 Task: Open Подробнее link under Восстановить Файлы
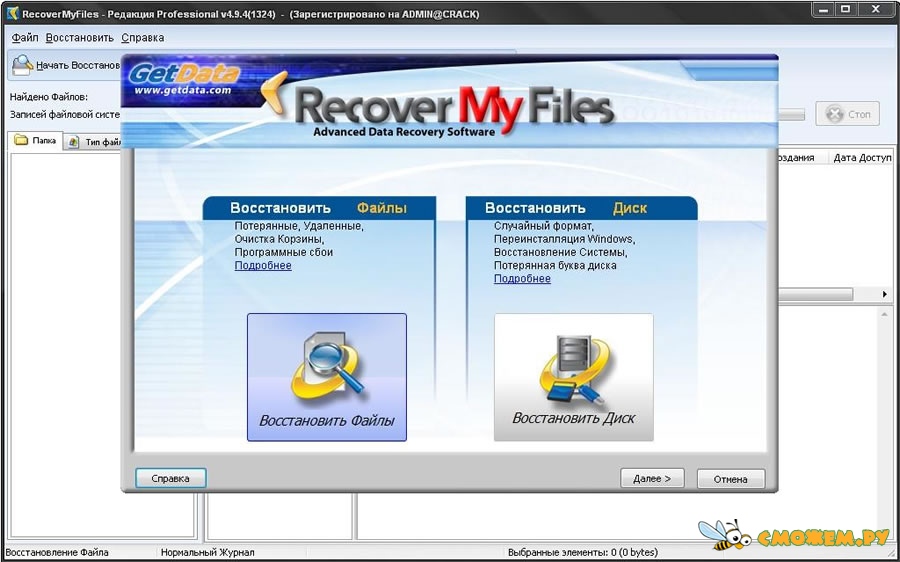[263, 266]
